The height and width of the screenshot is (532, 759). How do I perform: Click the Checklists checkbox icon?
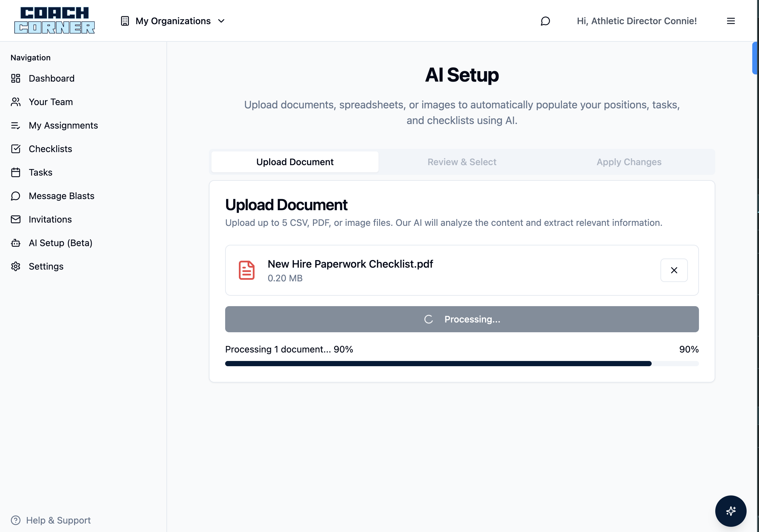point(16,149)
